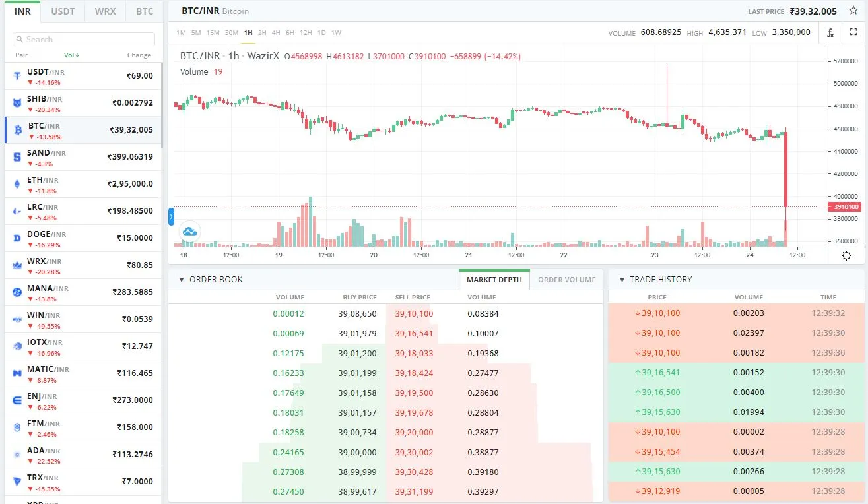
Task: Click the pair search input field
Action: pos(83,39)
